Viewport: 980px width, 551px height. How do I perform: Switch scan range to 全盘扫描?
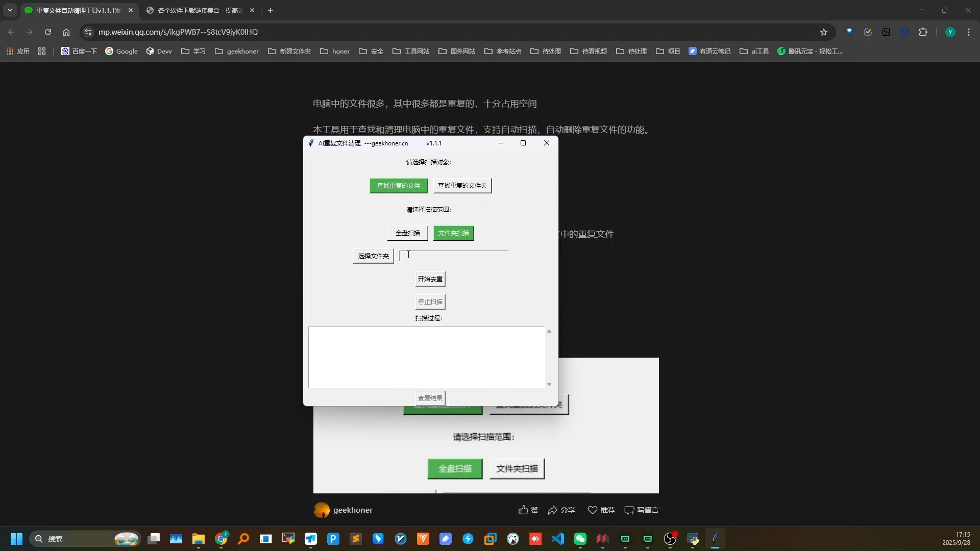[x=407, y=233]
